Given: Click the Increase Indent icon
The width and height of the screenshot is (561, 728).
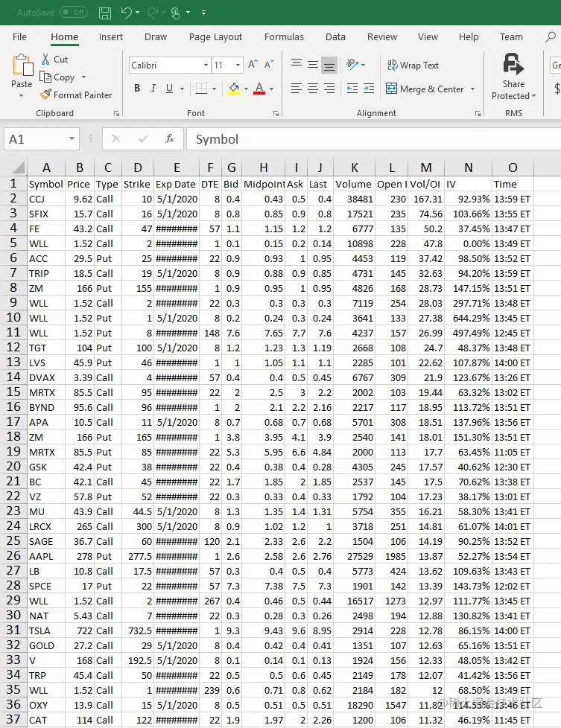Looking at the screenshot, I should (369, 89).
